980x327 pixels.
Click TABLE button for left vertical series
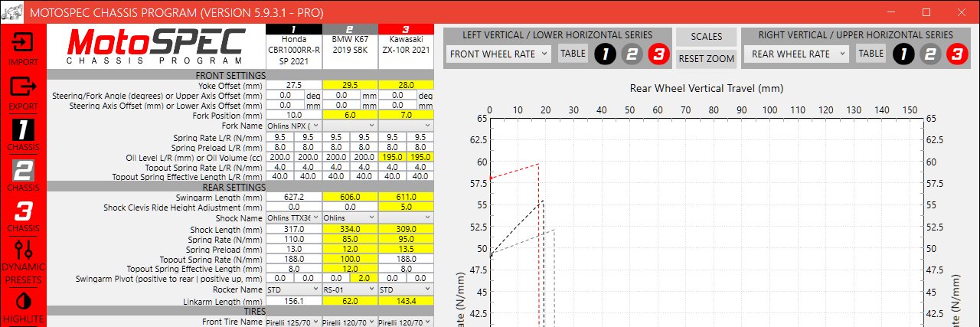tap(573, 54)
